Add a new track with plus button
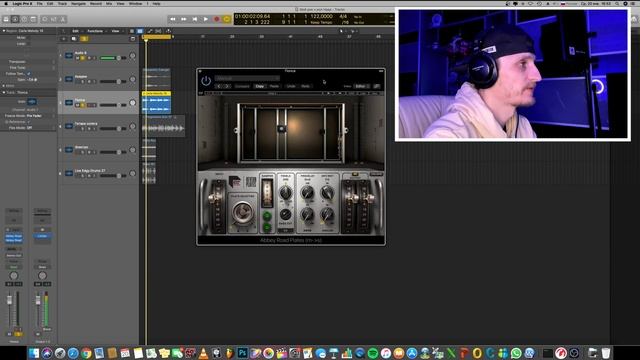The height and width of the screenshot is (360, 640). coord(64,39)
